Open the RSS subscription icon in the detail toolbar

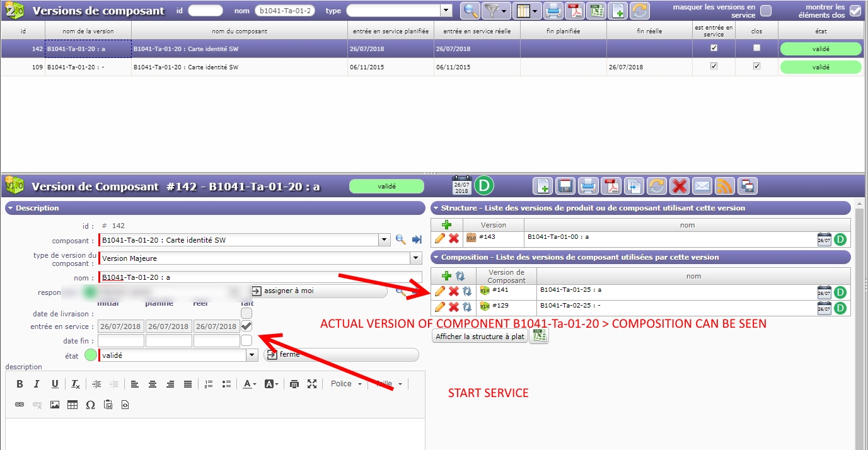[x=724, y=186]
